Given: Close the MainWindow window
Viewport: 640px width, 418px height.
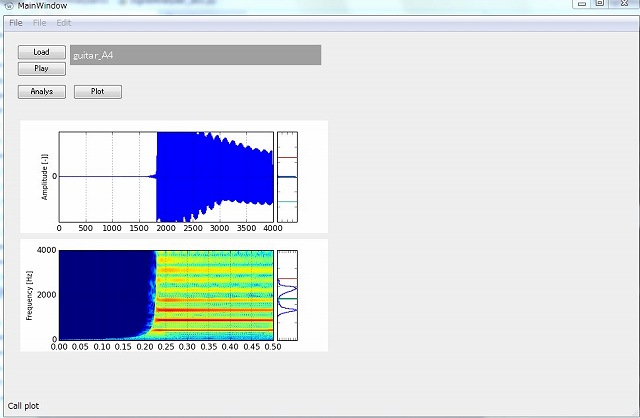Looking at the screenshot, I should [624, 4].
